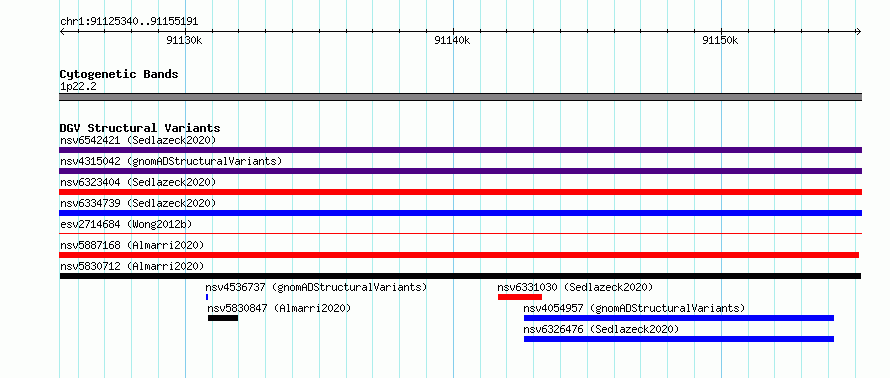Image resolution: width=890 pixels, height=378 pixels.
Task: Click the right arrow of the ruler
Action: click(859, 32)
